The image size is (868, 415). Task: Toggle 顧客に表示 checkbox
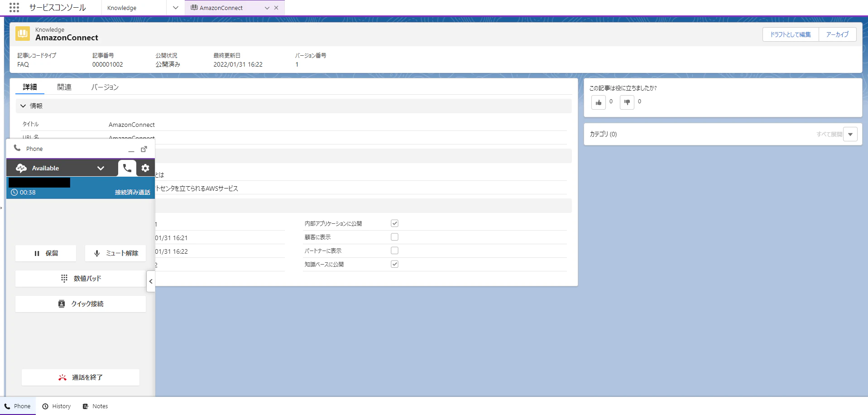394,237
